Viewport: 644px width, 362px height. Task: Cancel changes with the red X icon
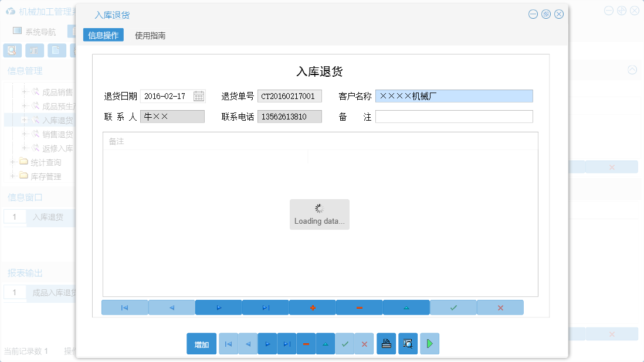click(500, 307)
